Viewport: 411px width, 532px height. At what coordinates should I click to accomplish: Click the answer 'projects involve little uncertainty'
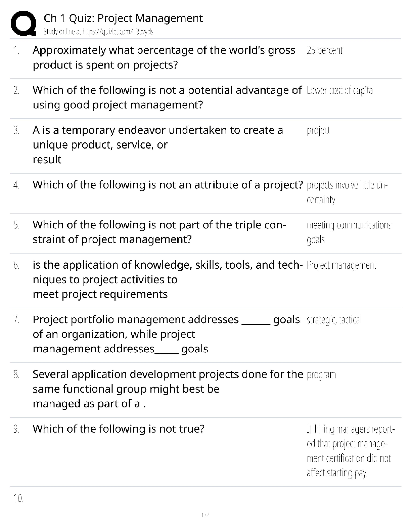tap(347, 192)
